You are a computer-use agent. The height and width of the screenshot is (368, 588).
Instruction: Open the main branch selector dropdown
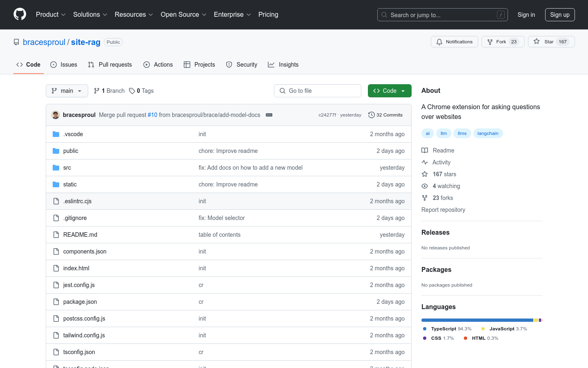(67, 91)
